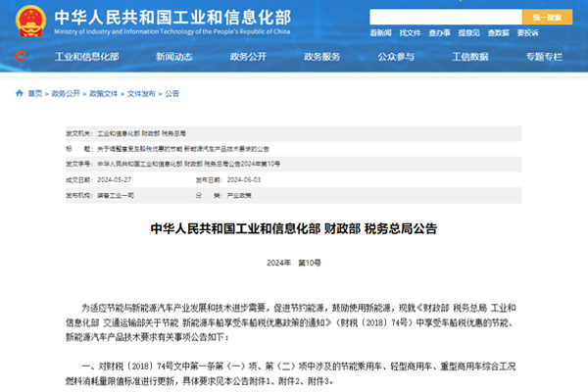Select 公众参与 in the navigation bar

(x=396, y=57)
